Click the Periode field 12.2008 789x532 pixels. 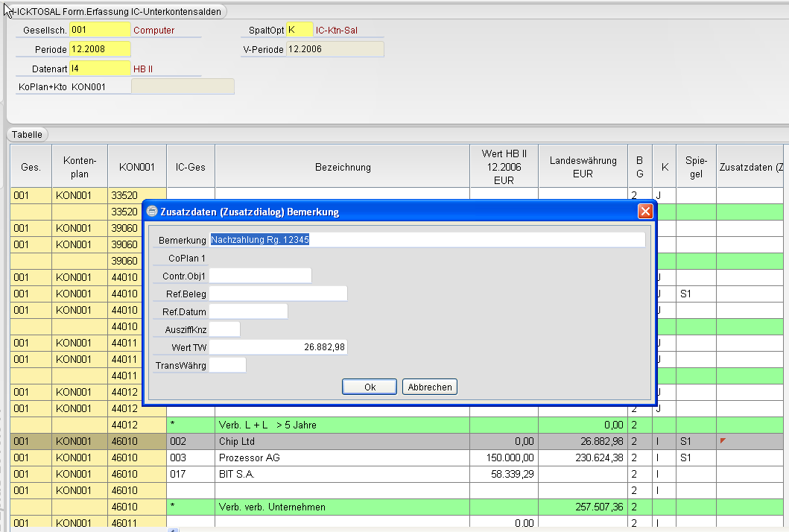tap(100, 49)
